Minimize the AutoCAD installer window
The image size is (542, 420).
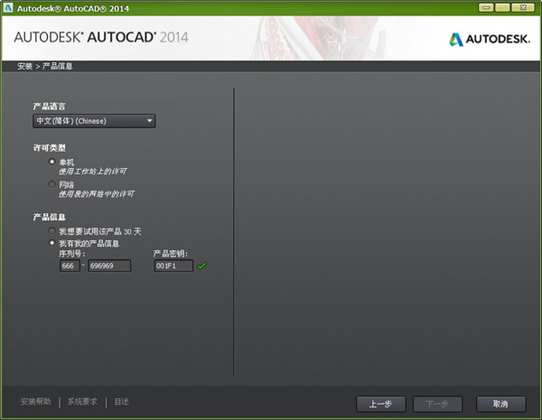click(486, 7)
